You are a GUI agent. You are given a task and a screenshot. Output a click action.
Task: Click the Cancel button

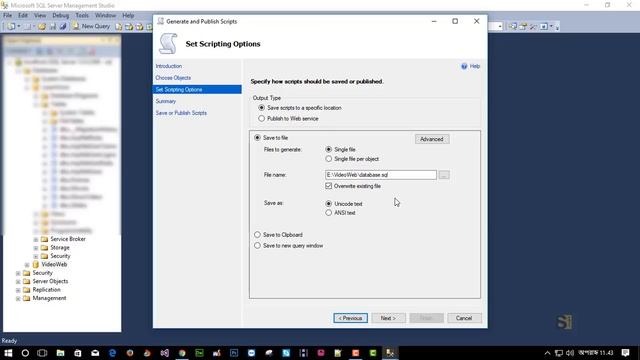click(464, 318)
